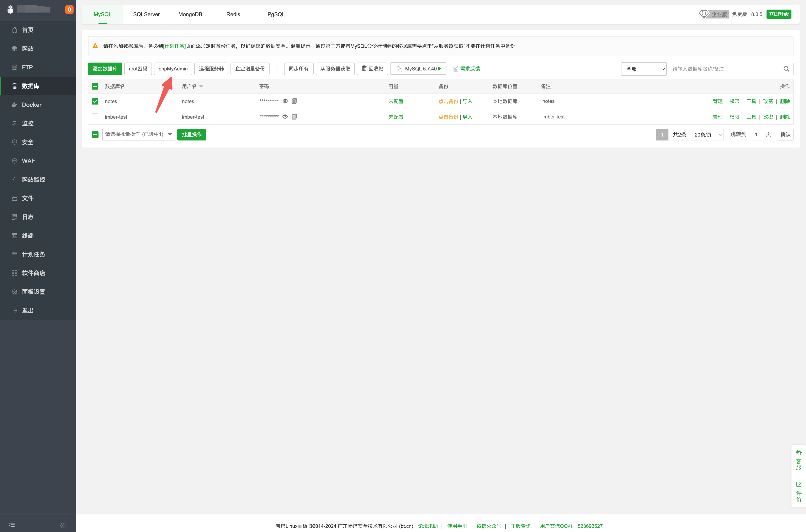Click the jump-to page number field
Image resolution: width=806 pixels, height=532 pixels.
[756, 135]
